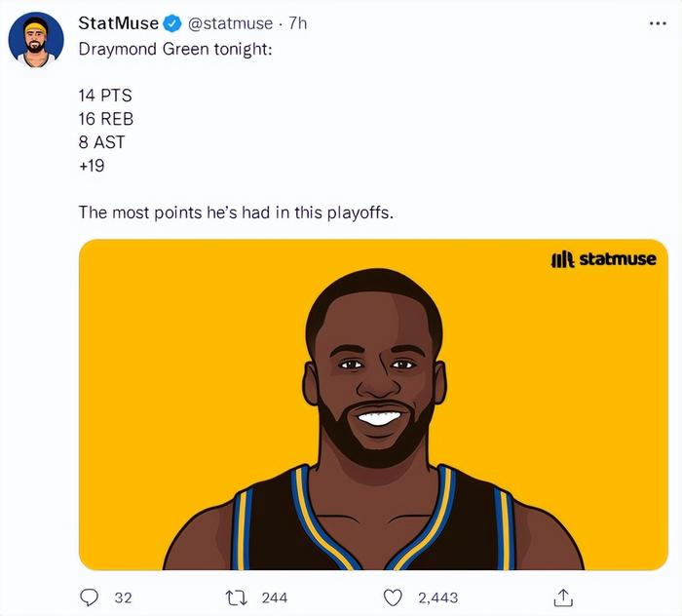This screenshot has height=616, width=682.
Task: Open the StatMuse profile avatar
Action: pos(36,40)
